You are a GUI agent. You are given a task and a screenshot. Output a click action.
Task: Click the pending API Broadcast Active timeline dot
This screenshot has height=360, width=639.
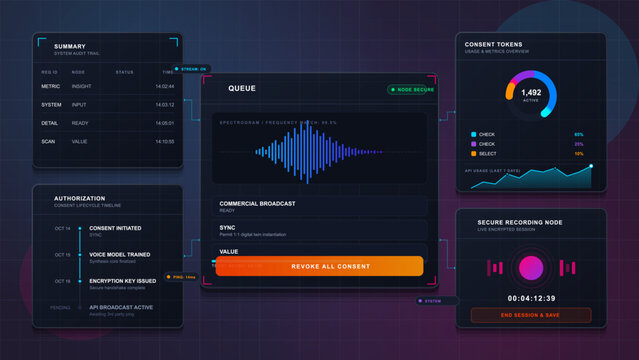[x=80, y=307]
